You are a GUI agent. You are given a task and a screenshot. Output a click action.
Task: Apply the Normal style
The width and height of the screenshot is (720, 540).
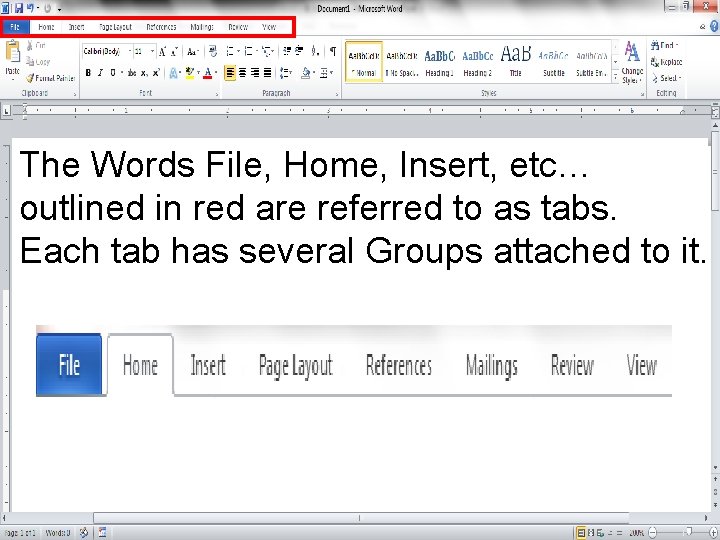pyautogui.click(x=364, y=62)
